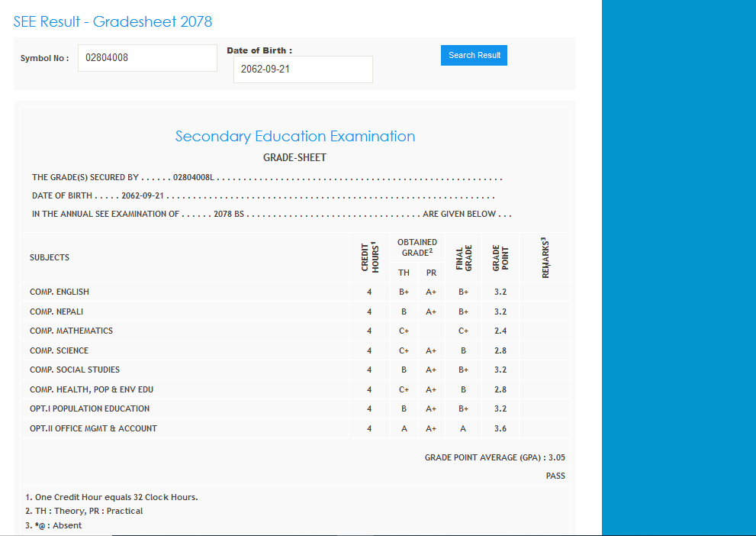Click the OBTAINED GRADE column header
This screenshot has width=756, height=536.
[x=417, y=247]
